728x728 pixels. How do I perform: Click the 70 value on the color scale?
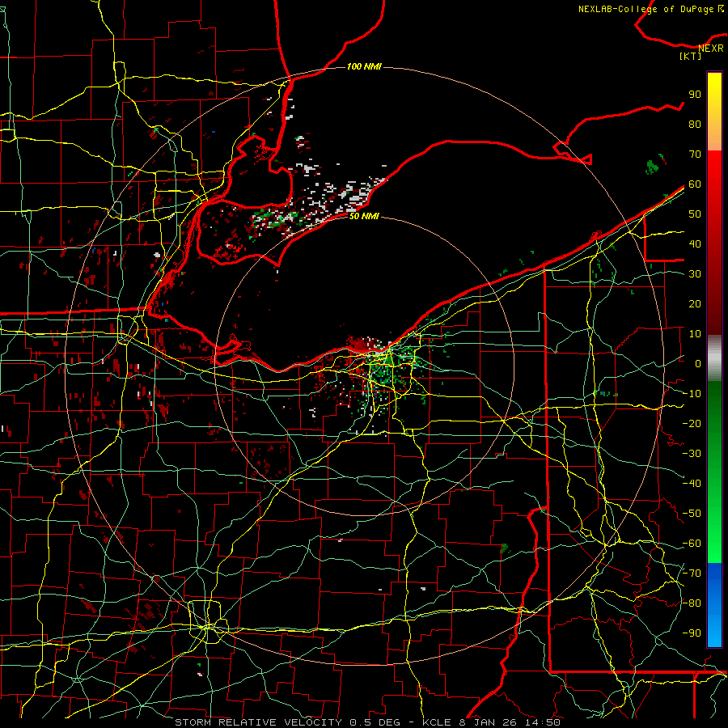coord(695,154)
